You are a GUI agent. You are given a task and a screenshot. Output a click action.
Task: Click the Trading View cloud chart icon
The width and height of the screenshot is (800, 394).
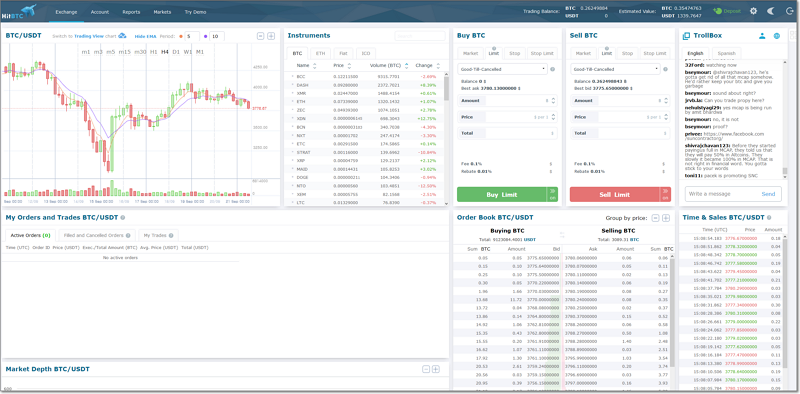coord(122,36)
